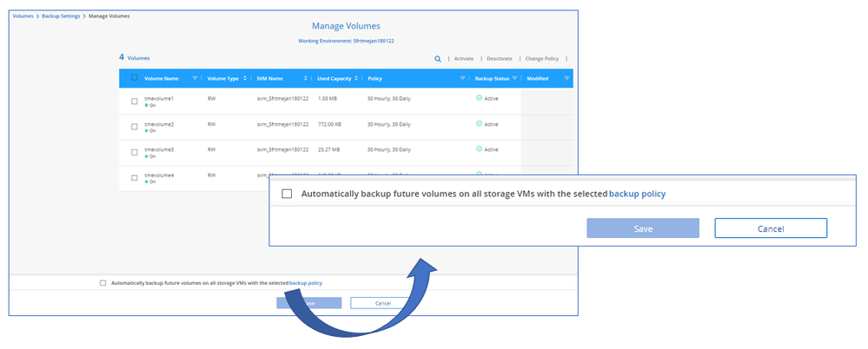Go to Volumes breadcrumb
This screenshot has height=349, width=868.
(x=23, y=16)
